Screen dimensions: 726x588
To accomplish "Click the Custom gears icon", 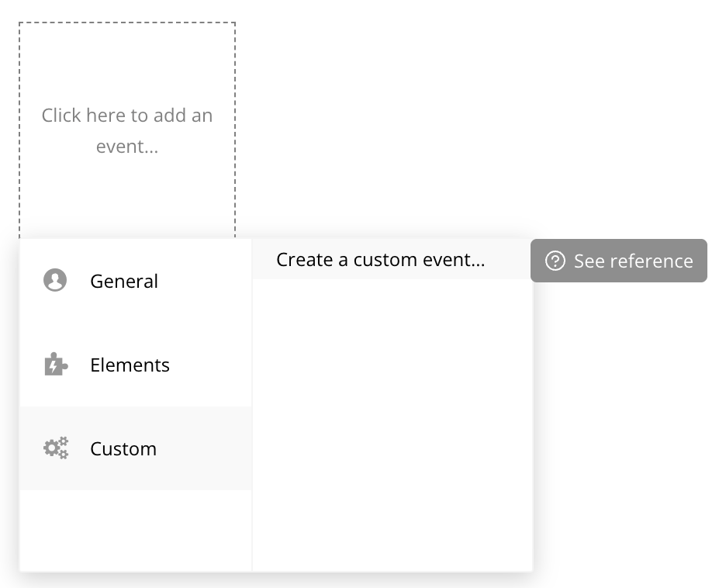I will (x=56, y=448).
